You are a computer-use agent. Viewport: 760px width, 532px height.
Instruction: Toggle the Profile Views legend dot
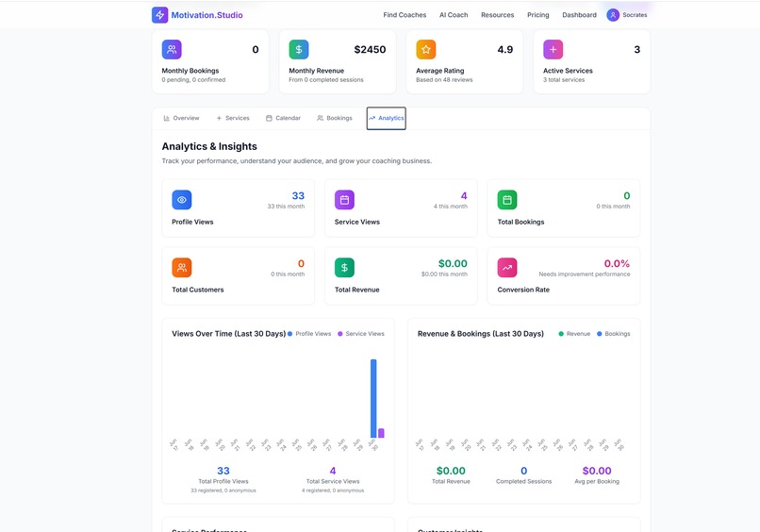[x=289, y=334]
